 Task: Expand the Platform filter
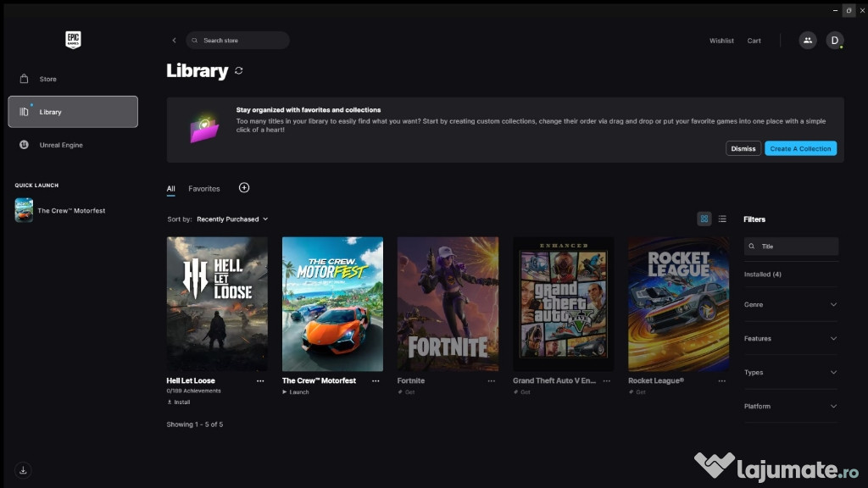point(791,406)
